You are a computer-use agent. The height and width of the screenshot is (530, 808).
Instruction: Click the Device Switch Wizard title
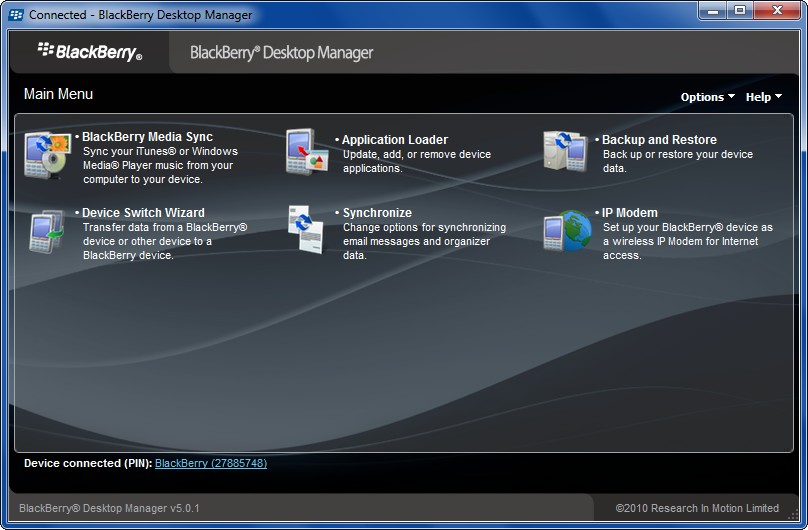coord(143,213)
